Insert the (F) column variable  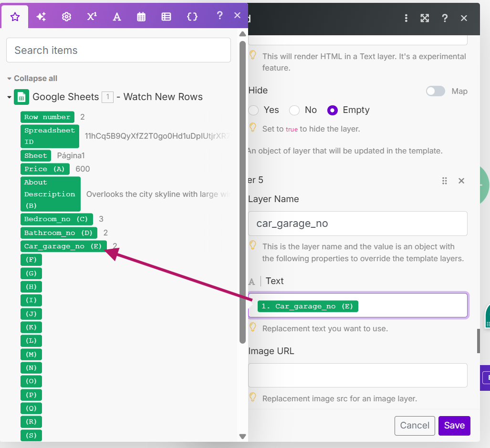click(31, 260)
